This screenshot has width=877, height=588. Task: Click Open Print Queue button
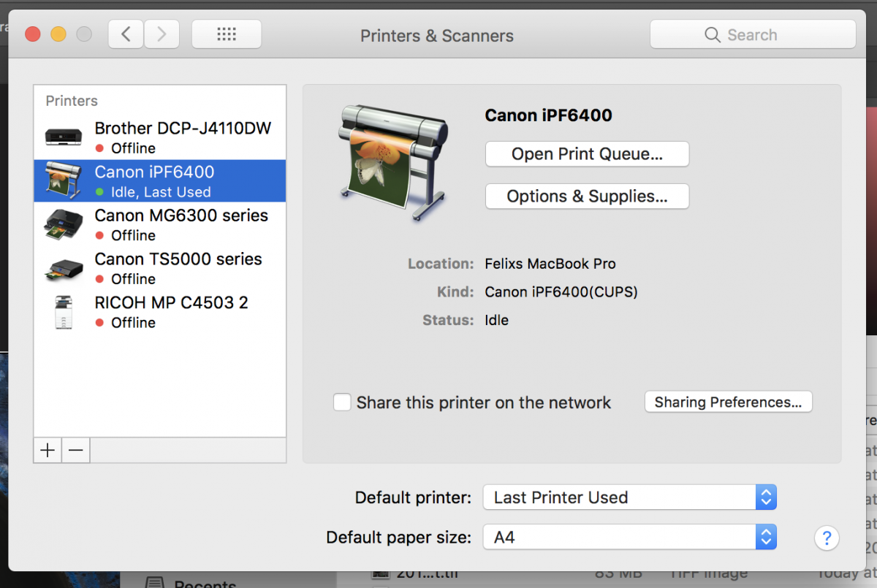[x=587, y=154]
